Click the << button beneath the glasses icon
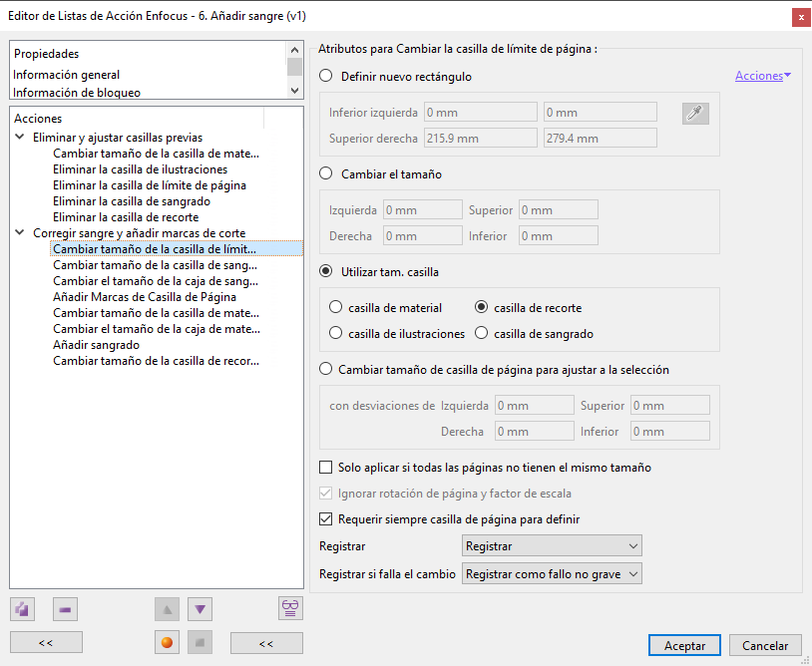Image resolution: width=812 pixels, height=666 pixels. tap(266, 643)
